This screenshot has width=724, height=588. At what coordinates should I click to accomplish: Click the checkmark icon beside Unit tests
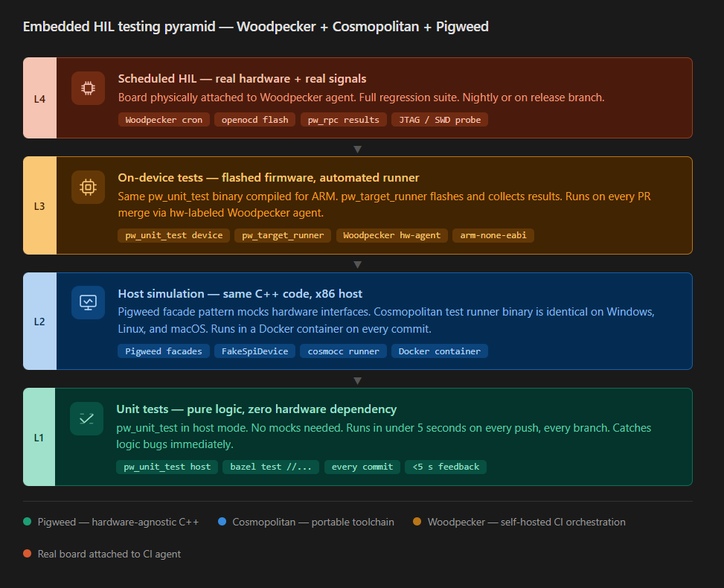(x=86, y=418)
